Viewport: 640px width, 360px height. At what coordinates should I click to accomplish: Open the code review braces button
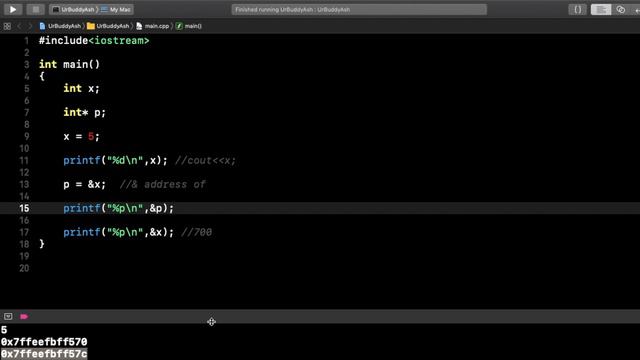[578, 9]
